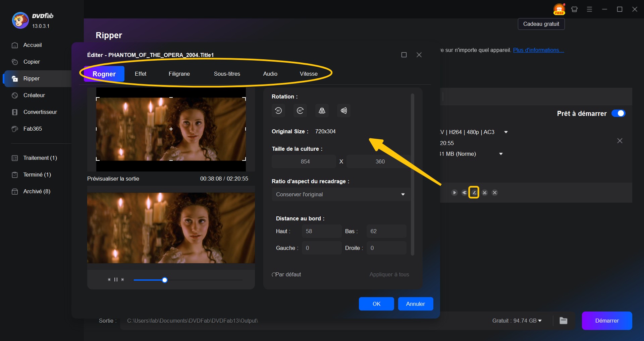Remove the task with the X beside 20:55
This screenshot has height=341, width=644.
point(620,141)
